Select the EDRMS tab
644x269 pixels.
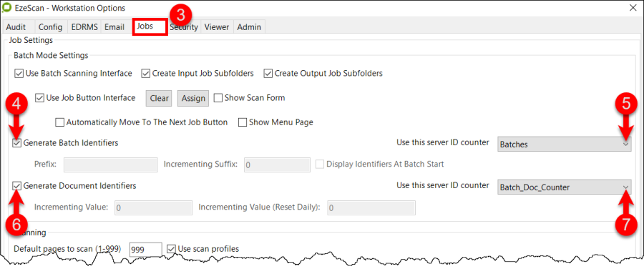click(84, 27)
